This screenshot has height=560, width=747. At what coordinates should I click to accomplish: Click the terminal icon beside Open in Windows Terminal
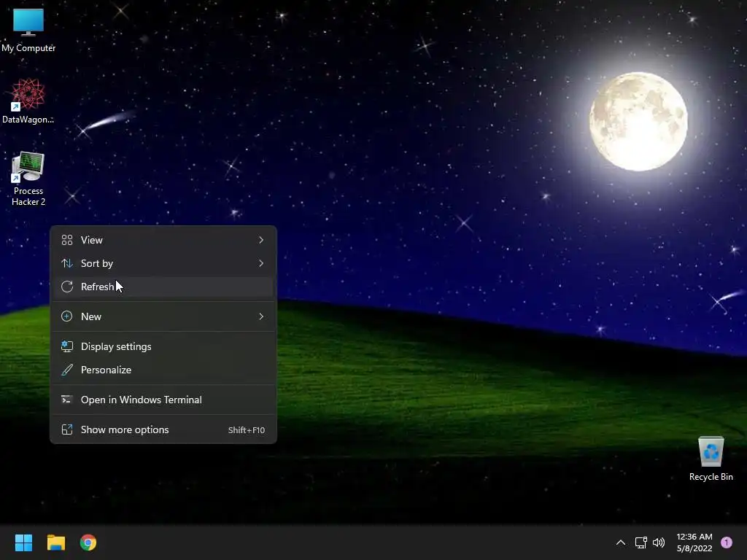pyautogui.click(x=67, y=400)
